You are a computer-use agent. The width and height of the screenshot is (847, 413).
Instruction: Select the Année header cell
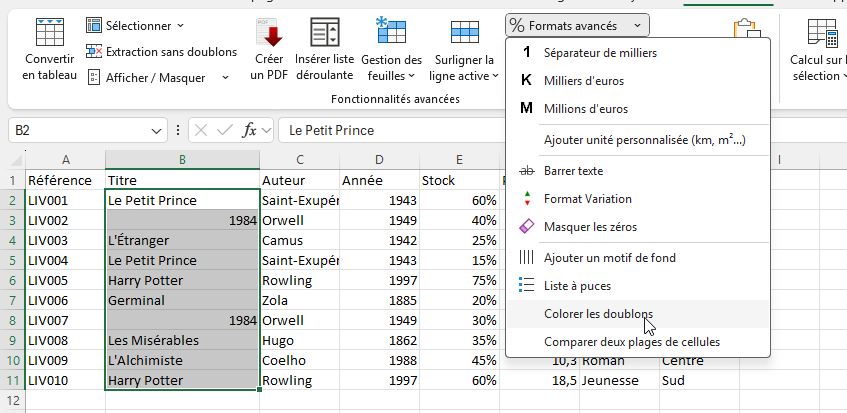379,180
